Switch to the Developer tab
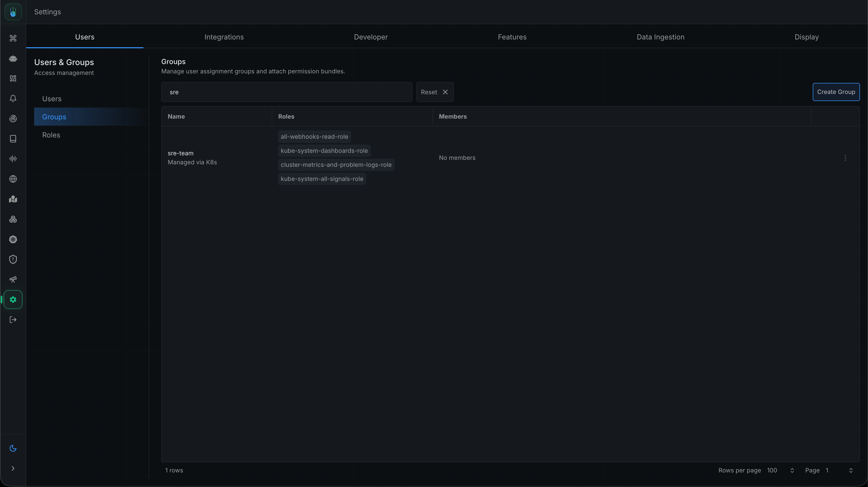Image resolution: width=868 pixels, height=487 pixels. (371, 37)
